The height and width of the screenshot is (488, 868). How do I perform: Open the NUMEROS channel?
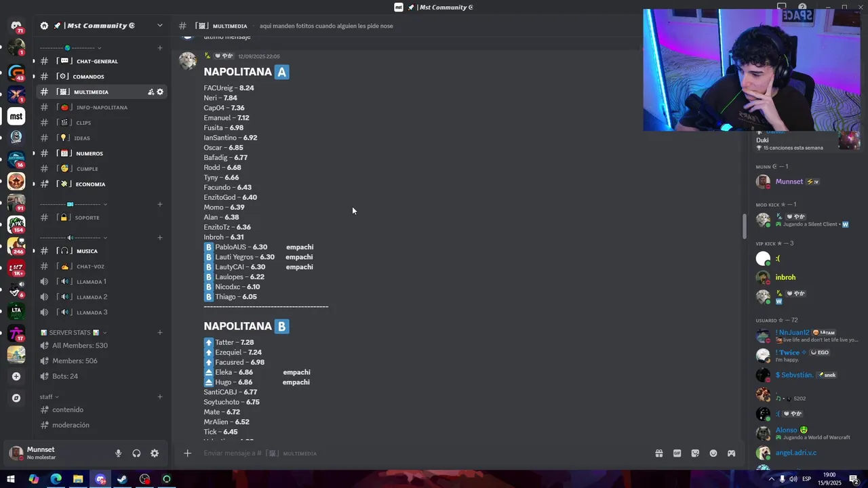click(x=102, y=153)
